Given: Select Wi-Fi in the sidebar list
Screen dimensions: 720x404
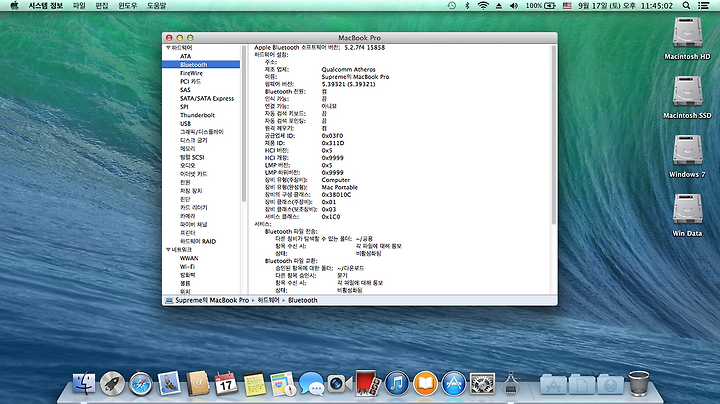Looking at the screenshot, I should [187, 266].
